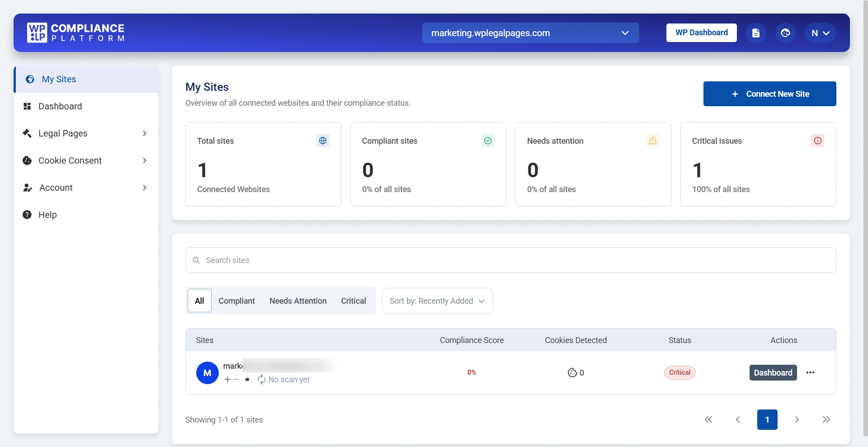
Task: Click the red info icon on Critical issues
Action: [818, 141]
